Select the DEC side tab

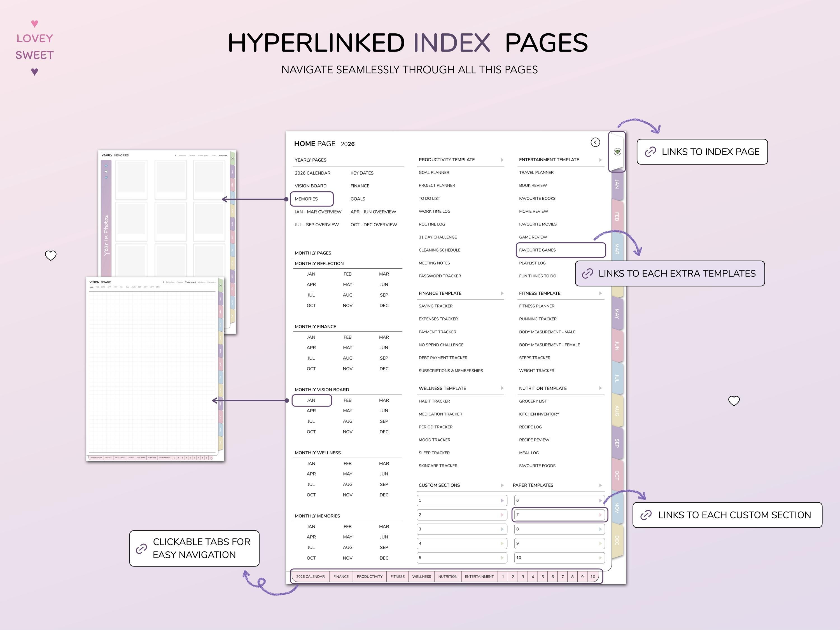coord(617,540)
